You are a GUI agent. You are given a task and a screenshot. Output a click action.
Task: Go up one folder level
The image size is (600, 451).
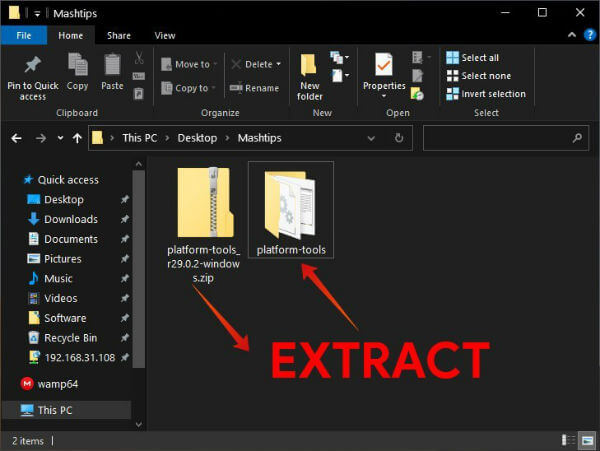[77, 138]
